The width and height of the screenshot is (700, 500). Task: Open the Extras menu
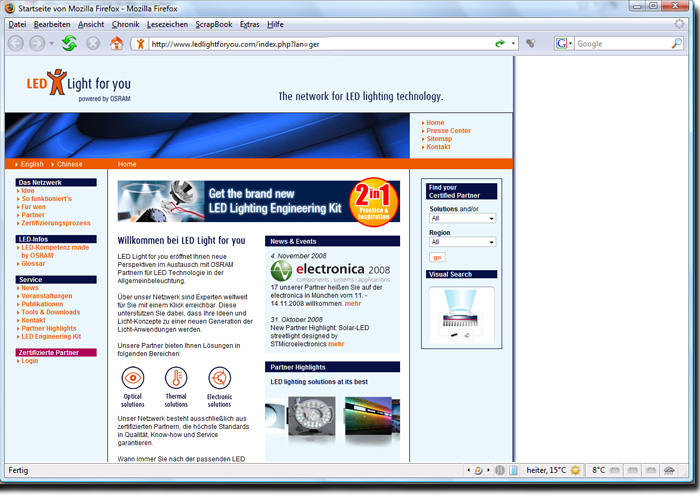[x=250, y=25]
